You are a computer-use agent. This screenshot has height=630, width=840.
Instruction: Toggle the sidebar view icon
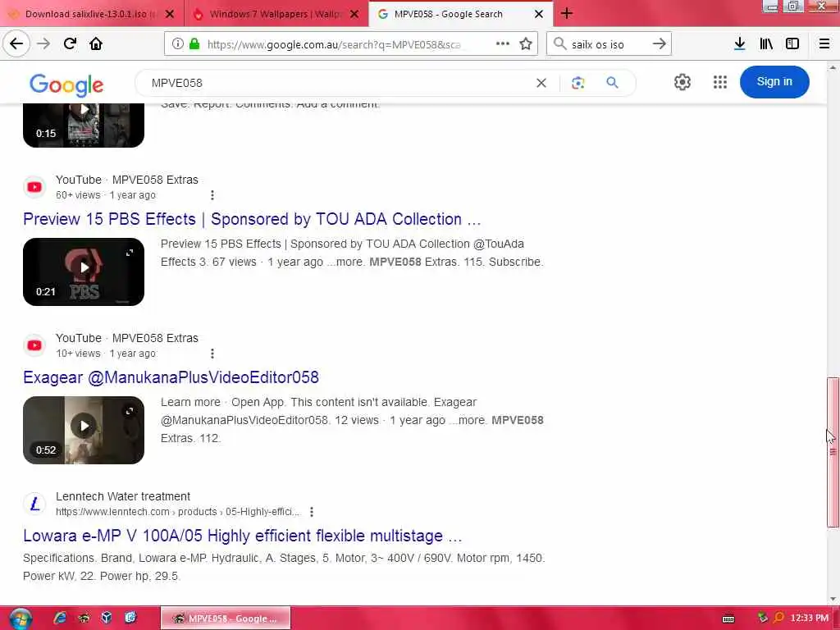click(792, 44)
